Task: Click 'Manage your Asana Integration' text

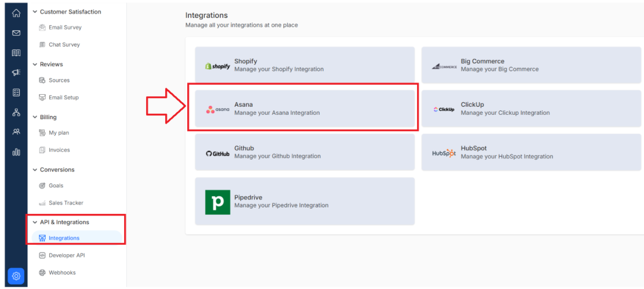Action: tap(277, 113)
